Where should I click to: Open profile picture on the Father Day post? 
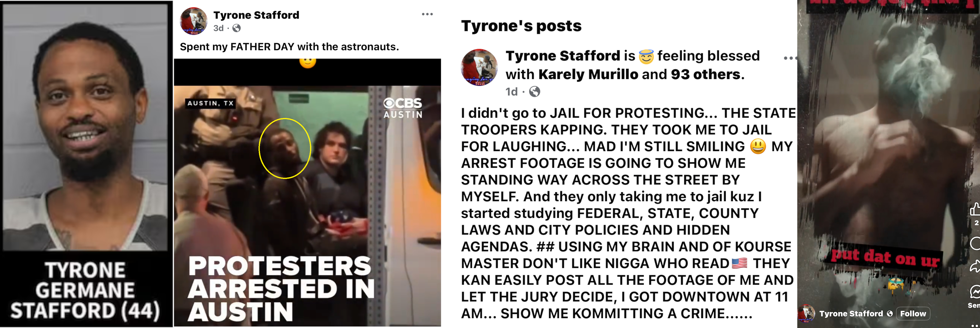click(x=194, y=21)
